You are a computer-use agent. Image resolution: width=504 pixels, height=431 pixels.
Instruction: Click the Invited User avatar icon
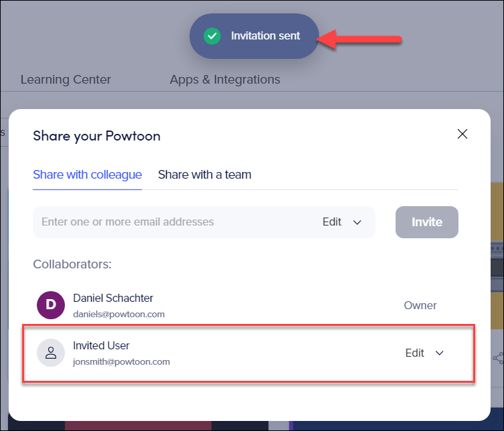(x=51, y=353)
